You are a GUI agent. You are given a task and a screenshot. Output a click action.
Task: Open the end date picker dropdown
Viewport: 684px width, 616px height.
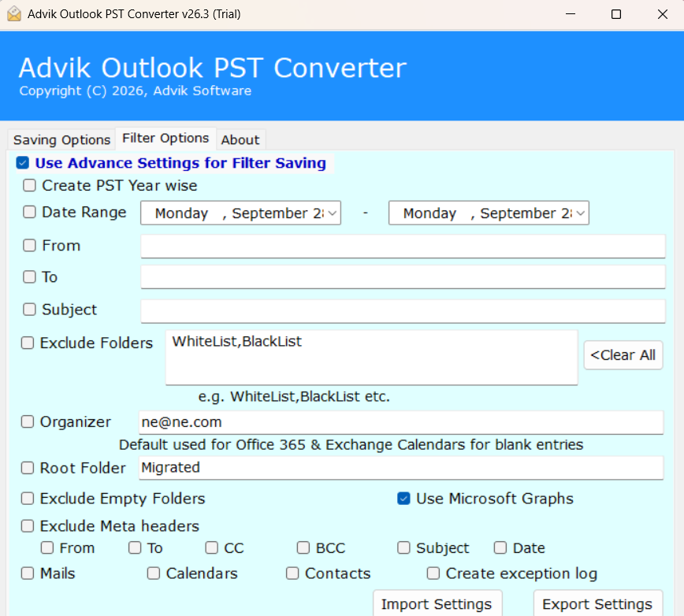click(581, 213)
